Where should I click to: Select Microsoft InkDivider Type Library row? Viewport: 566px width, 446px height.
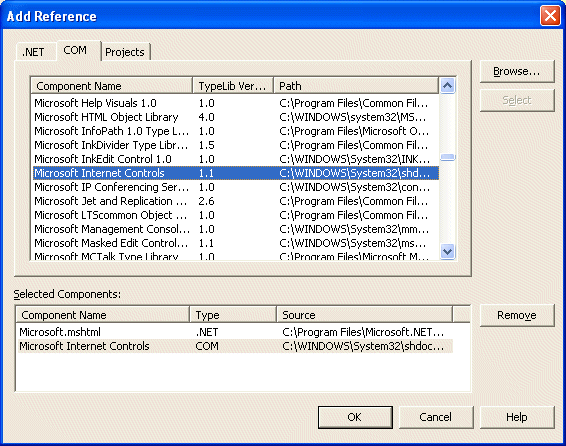tap(236, 145)
